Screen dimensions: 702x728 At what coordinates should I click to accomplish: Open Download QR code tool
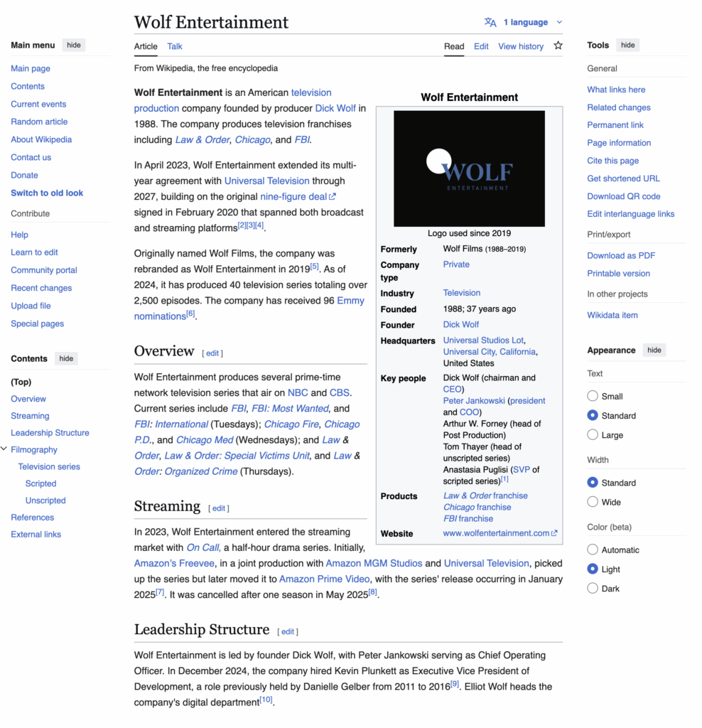624,196
